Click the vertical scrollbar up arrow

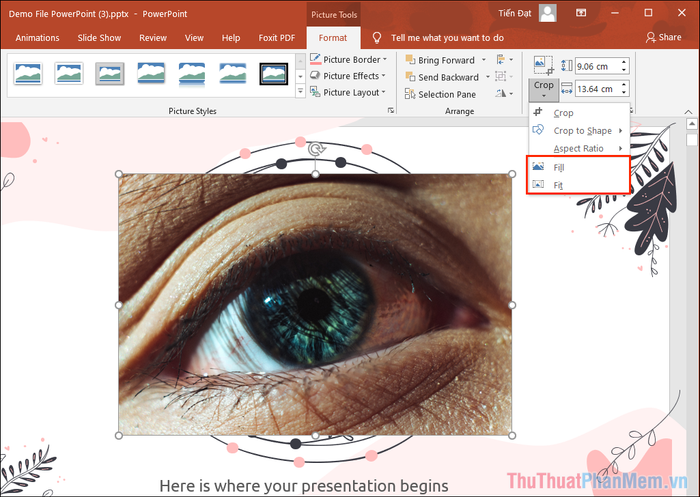692,124
